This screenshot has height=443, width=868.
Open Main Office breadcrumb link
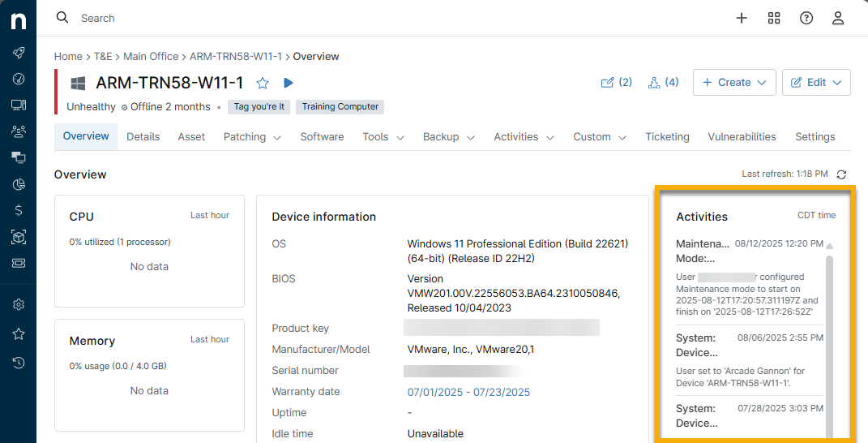pos(151,57)
